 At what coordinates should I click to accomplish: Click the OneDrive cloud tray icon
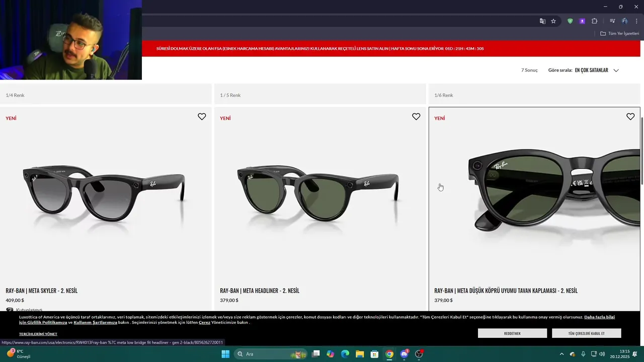(573, 354)
